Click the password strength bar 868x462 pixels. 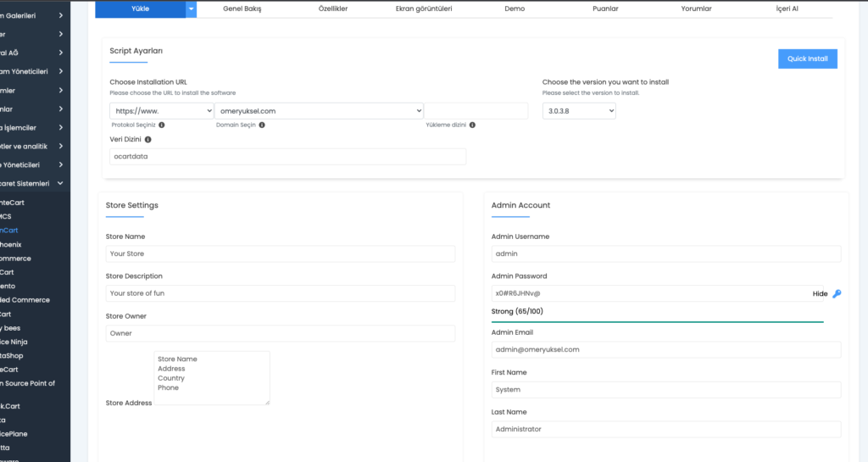(657, 321)
